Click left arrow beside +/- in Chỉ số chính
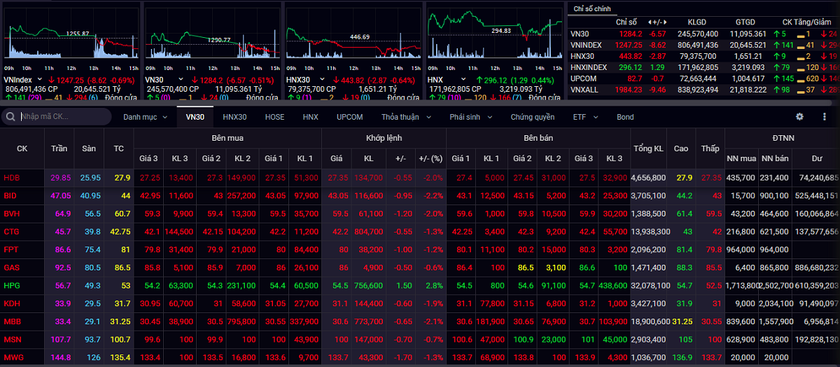 pyautogui.click(x=650, y=23)
